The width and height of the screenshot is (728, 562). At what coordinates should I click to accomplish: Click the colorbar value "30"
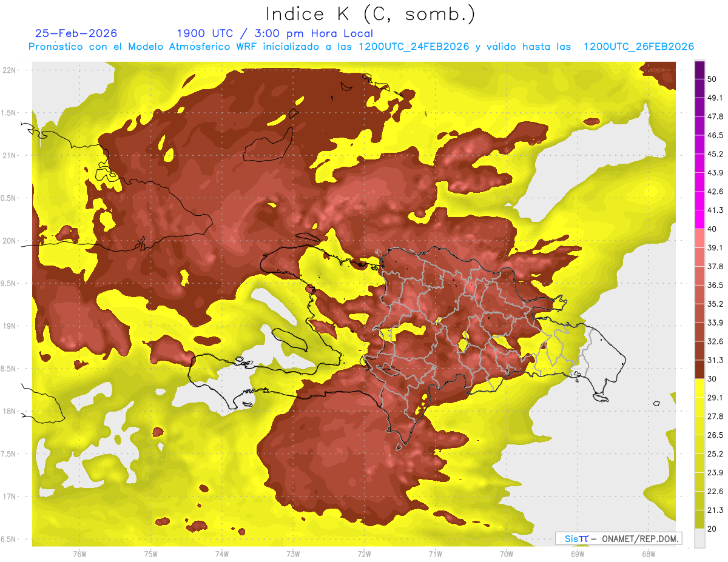click(712, 379)
